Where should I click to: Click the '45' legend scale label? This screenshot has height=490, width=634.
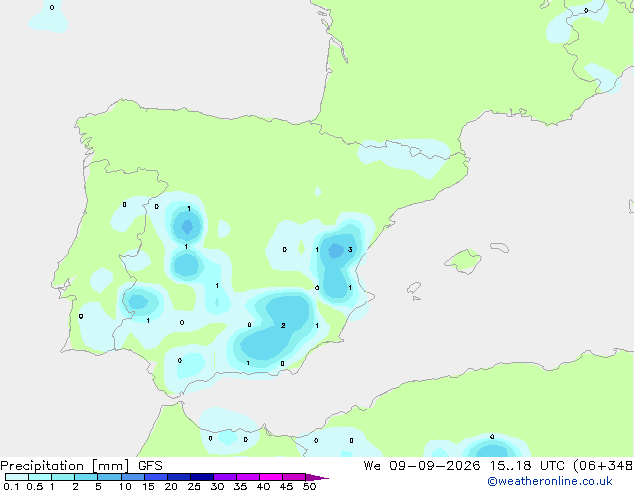tap(286, 486)
